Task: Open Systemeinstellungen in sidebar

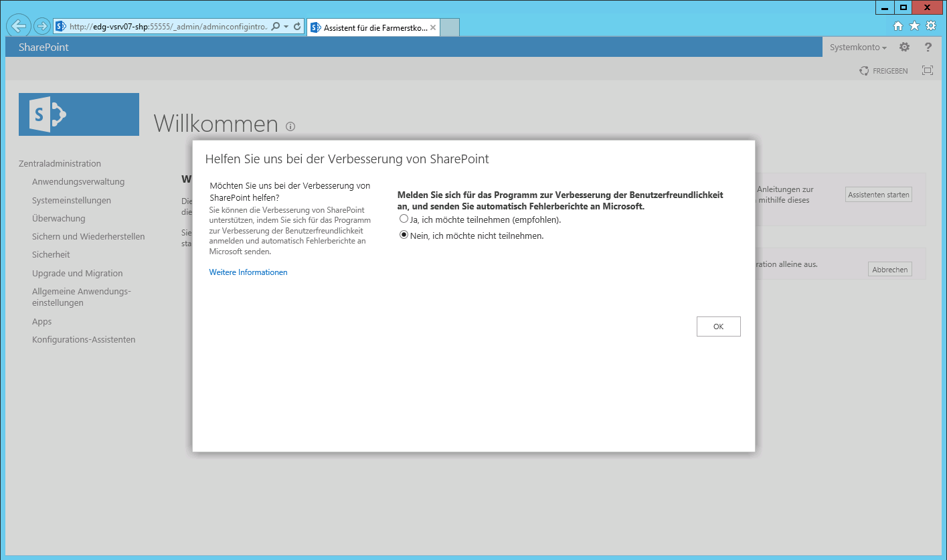Action: 72,200
